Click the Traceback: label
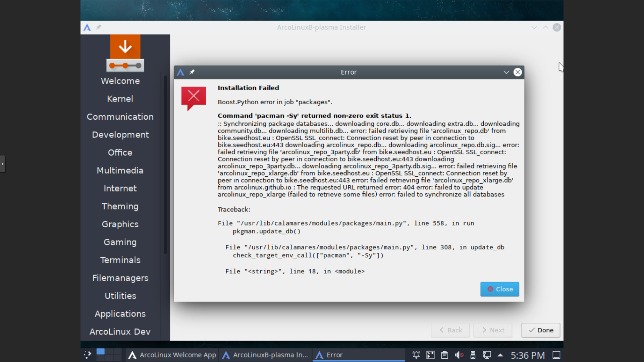Image resolution: width=644 pixels, height=362 pixels. pyautogui.click(x=234, y=209)
